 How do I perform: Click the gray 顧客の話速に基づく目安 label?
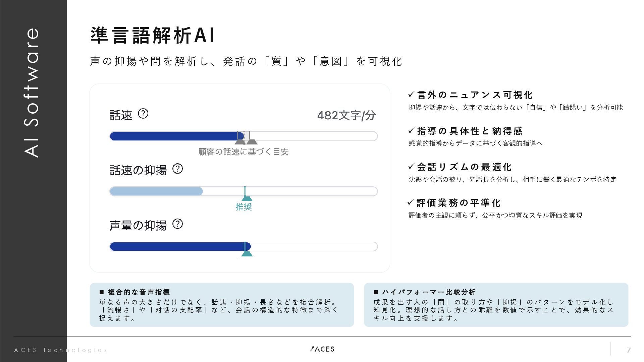click(x=244, y=152)
